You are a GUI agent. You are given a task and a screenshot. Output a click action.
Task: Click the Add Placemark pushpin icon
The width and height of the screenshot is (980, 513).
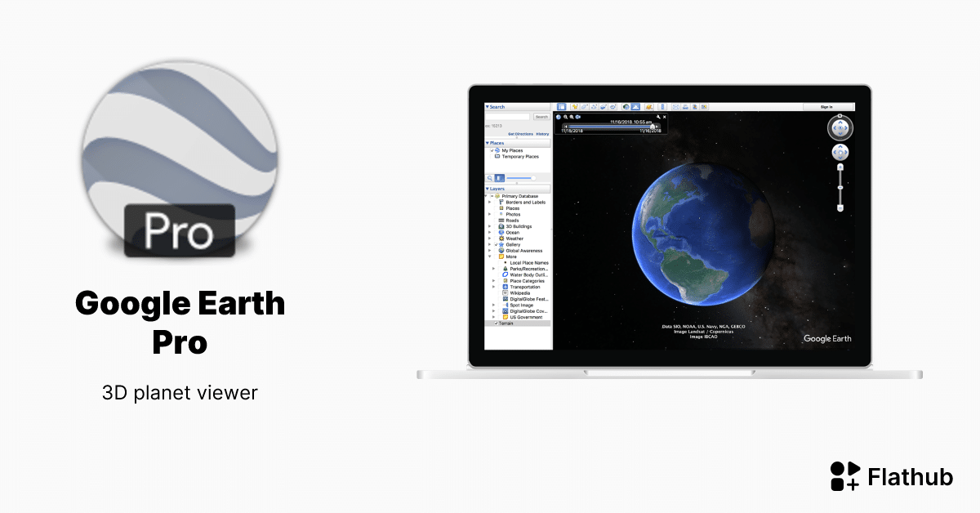pos(574,107)
